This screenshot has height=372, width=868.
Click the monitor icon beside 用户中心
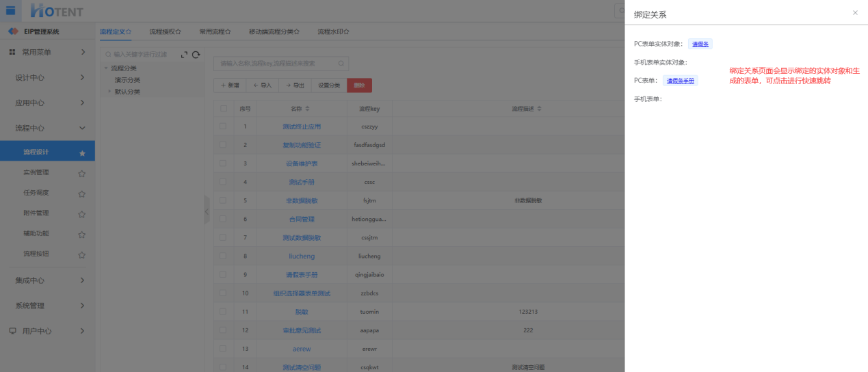tap(12, 331)
